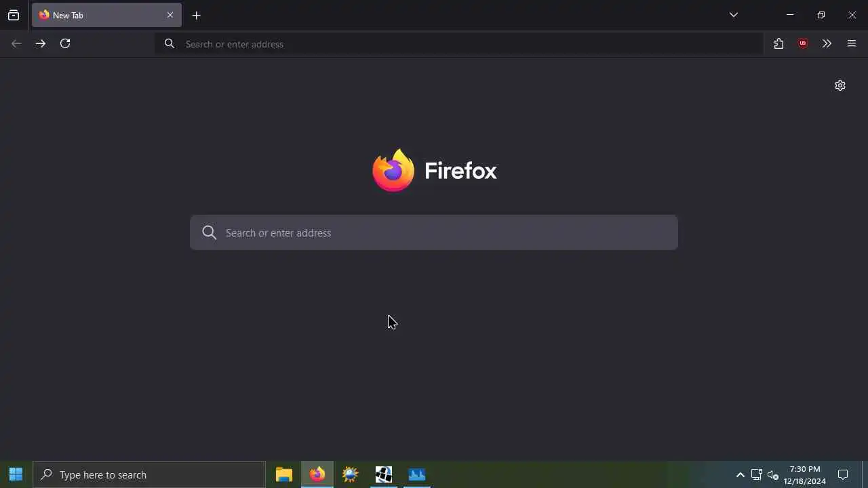Select Firefox taskbar icon
This screenshot has width=868, height=488.
point(317,474)
